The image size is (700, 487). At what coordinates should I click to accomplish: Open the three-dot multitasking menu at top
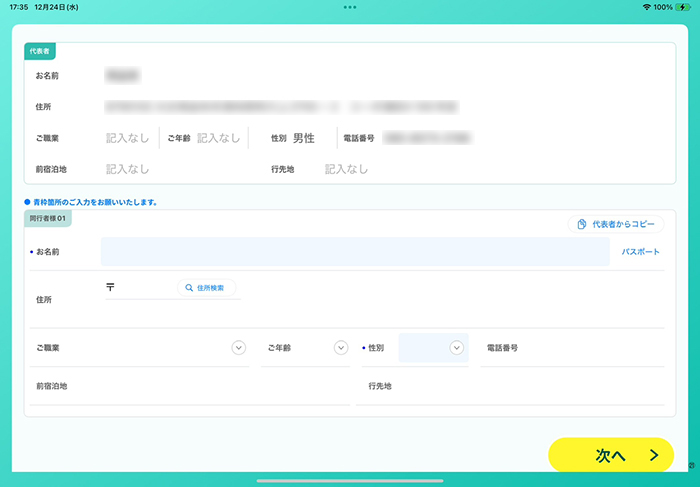(x=349, y=7)
